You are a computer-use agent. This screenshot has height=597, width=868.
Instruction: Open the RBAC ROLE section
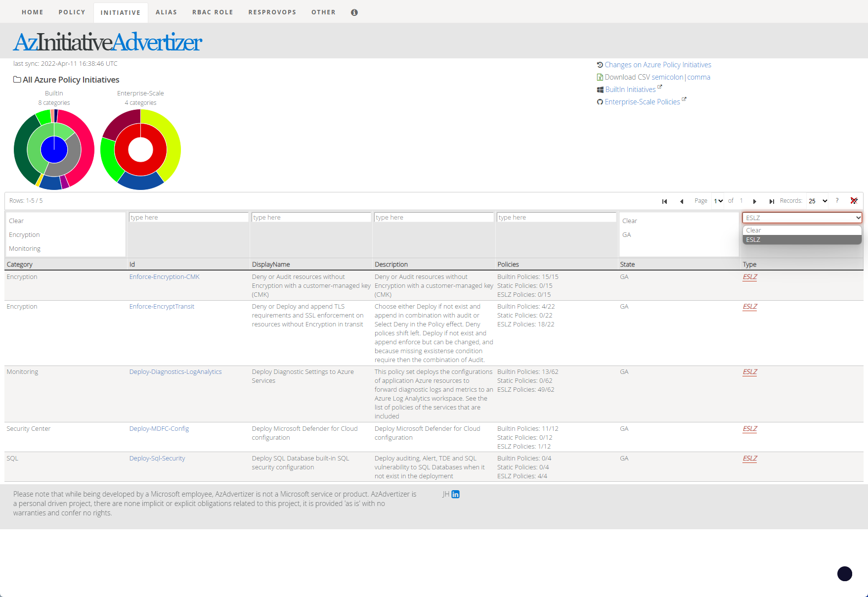pos(213,12)
